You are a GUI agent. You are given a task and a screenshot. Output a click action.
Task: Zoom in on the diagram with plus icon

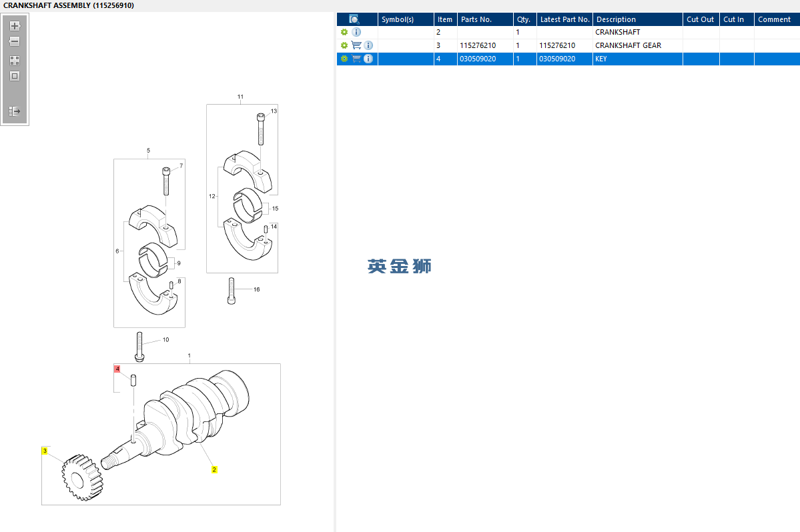pos(15,25)
